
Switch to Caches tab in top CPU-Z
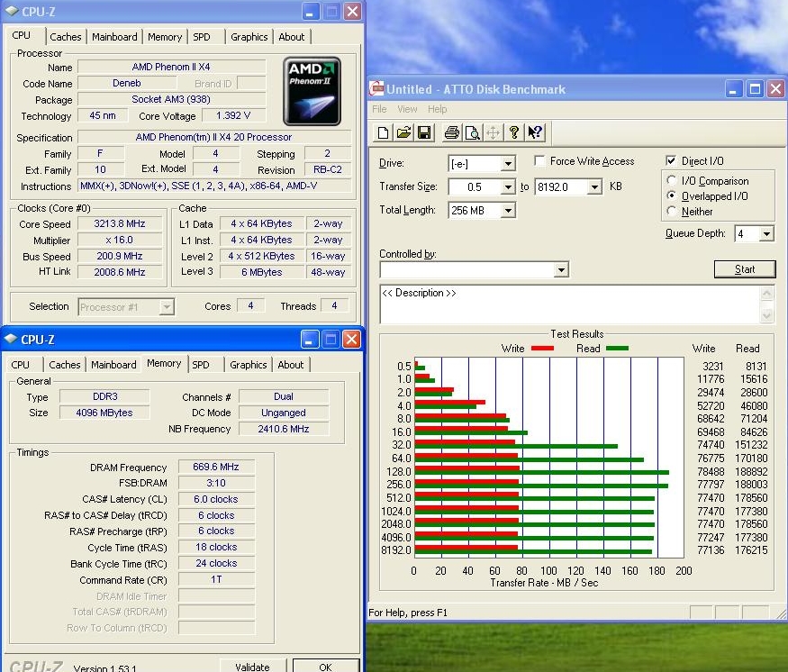pyautogui.click(x=66, y=37)
